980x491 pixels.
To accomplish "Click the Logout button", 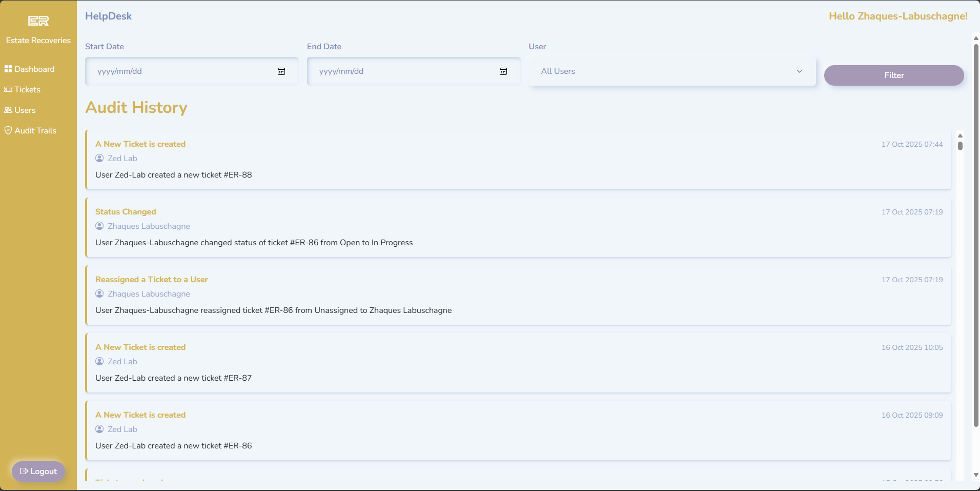I will 38,471.
